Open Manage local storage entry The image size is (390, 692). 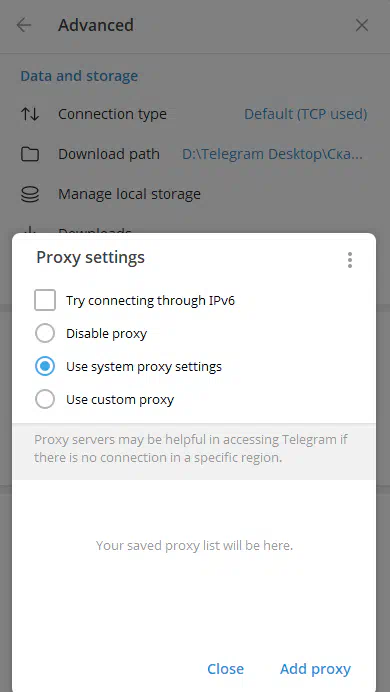click(195, 194)
